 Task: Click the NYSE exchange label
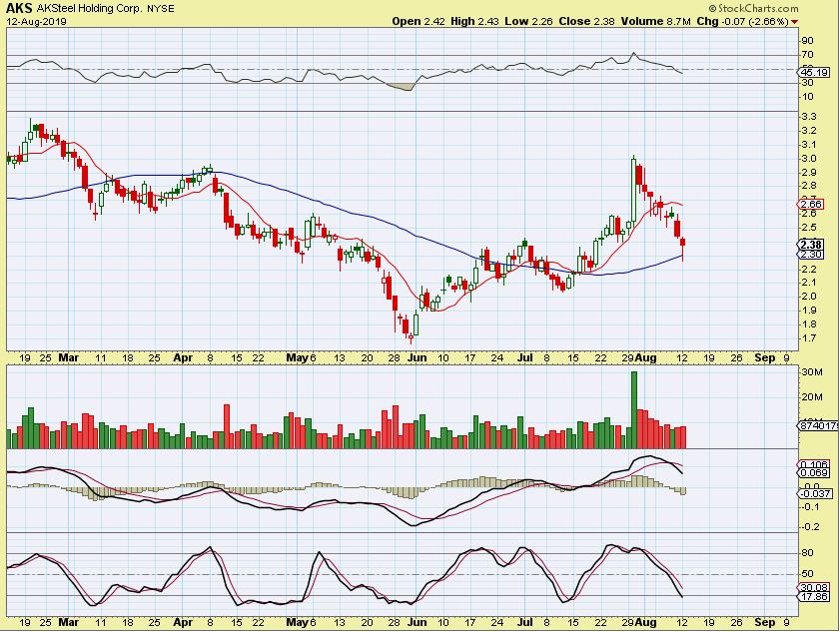pyautogui.click(x=161, y=9)
